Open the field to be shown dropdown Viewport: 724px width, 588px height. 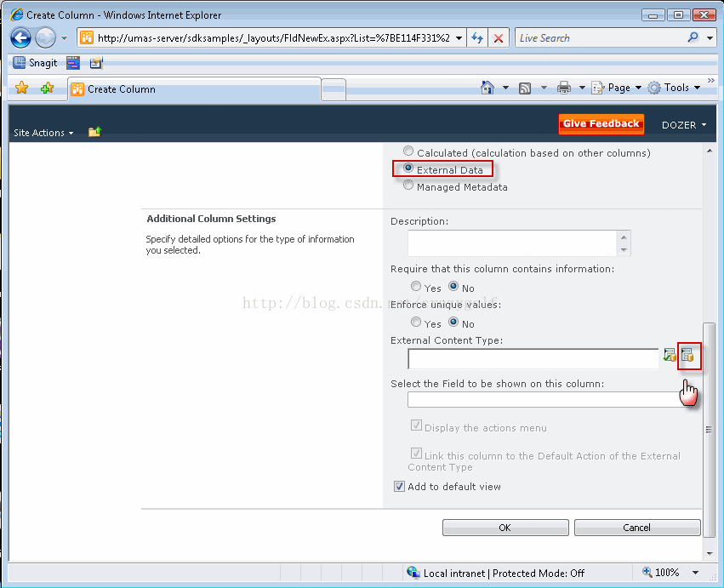[550, 400]
